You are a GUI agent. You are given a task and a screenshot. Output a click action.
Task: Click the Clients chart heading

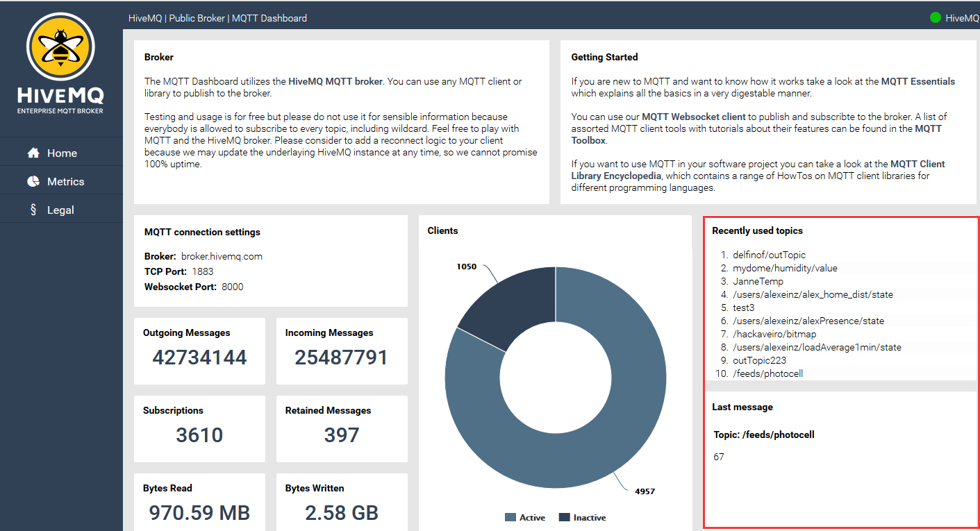pyautogui.click(x=442, y=230)
